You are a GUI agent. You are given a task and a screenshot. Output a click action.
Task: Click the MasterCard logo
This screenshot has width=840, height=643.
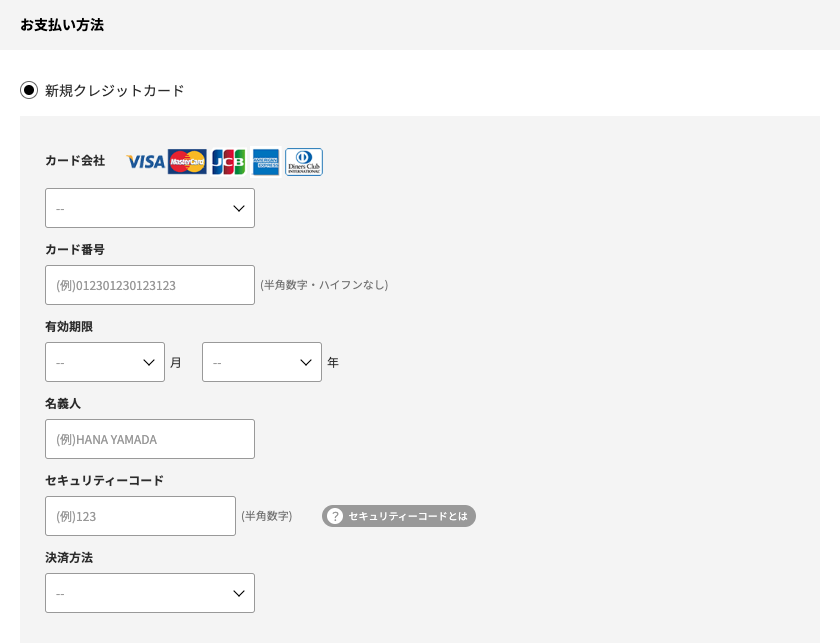187,162
